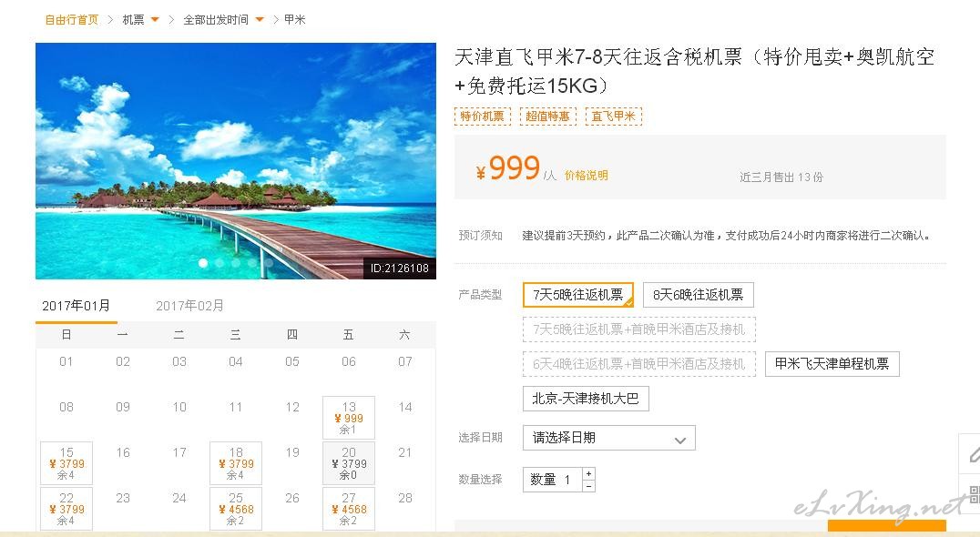The width and height of the screenshot is (980, 537).
Task: Choose 6天4晚往返机票+首晚甲米酒店及接机 option
Action: [639, 363]
